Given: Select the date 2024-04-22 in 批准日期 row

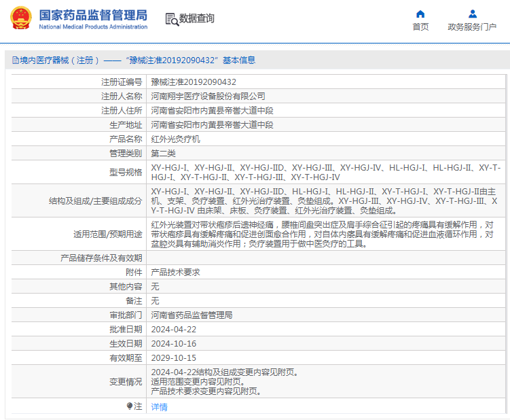Looking at the screenshot, I should coord(174,330).
